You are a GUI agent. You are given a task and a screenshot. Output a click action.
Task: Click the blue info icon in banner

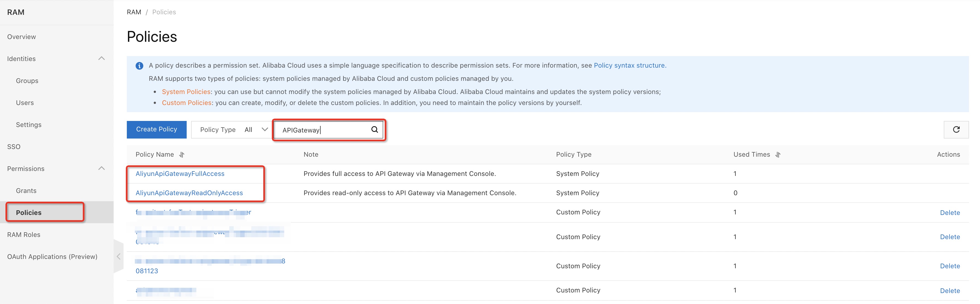pyautogui.click(x=140, y=65)
